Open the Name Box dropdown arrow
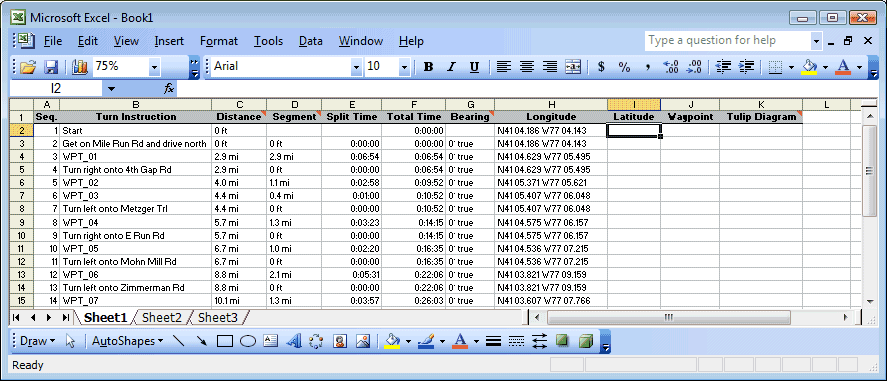887x381 pixels. [x=111, y=89]
